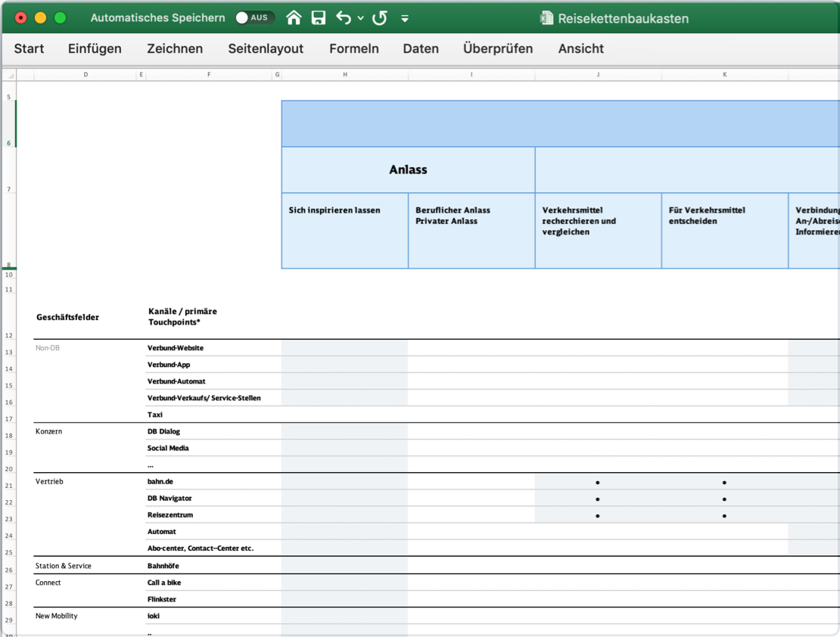840x637 pixels.
Task: Click the select-all corner of the sheet
Action: click(9, 75)
